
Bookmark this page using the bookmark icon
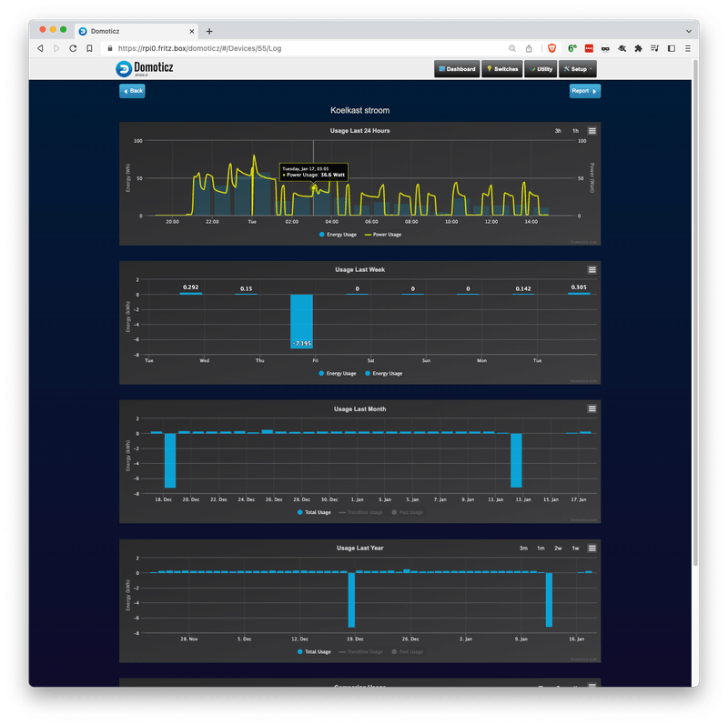pyautogui.click(x=89, y=48)
